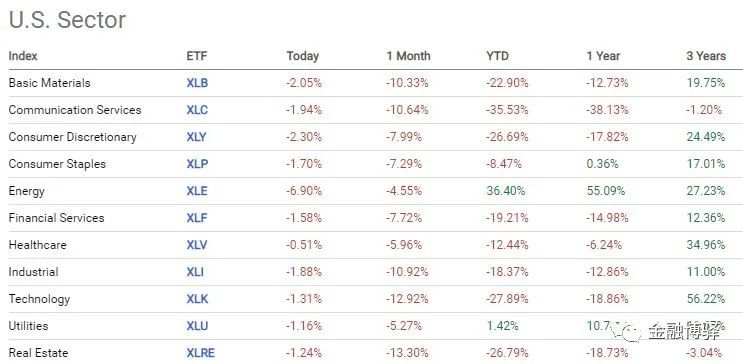Sort by the Today column header
Viewport: 743px width, 364px height.
click(x=302, y=56)
